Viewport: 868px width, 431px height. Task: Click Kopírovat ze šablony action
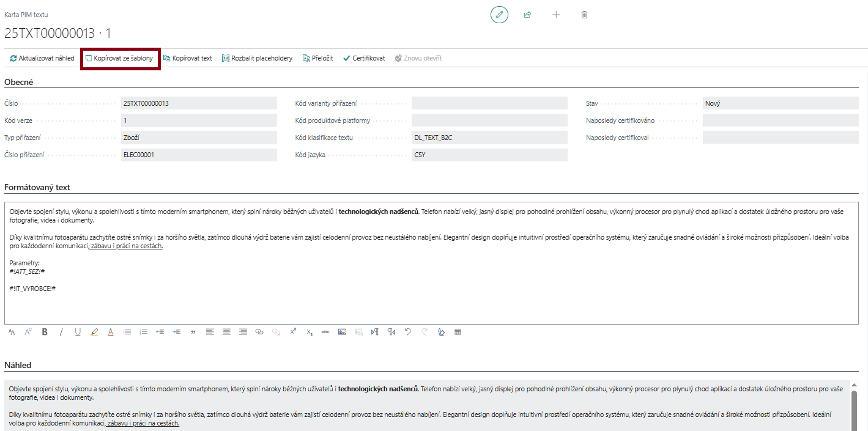tap(119, 58)
